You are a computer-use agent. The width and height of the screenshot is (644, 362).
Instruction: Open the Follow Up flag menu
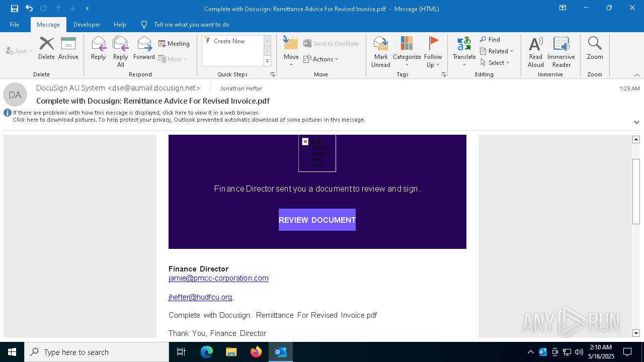[433, 51]
